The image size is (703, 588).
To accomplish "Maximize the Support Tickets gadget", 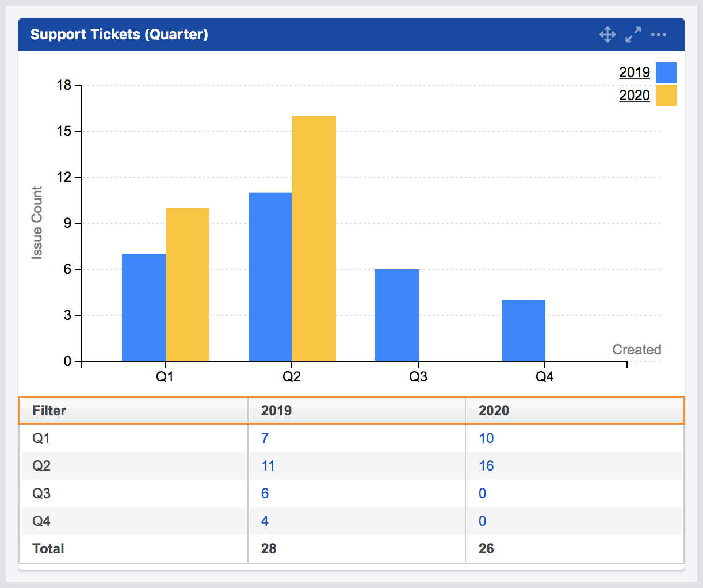I will coord(633,35).
